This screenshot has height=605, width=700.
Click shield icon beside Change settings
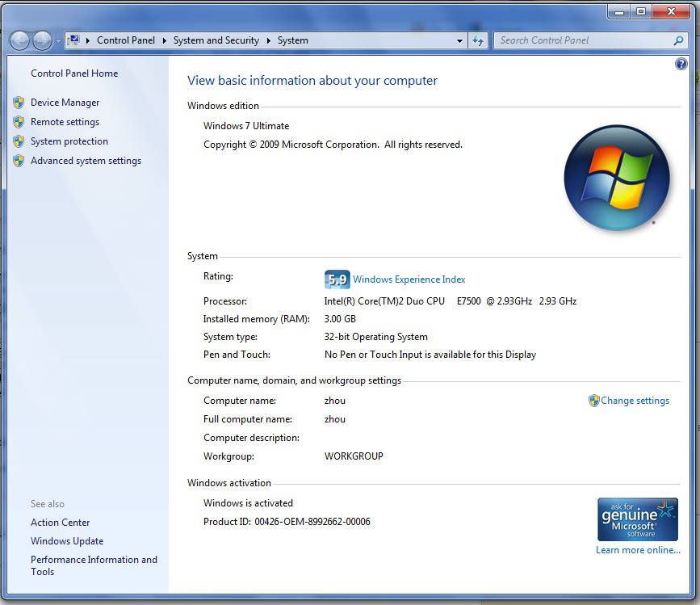coord(593,401)
